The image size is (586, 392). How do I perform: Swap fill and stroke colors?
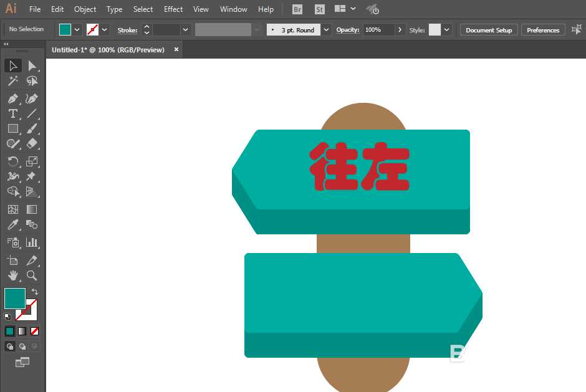36,291
